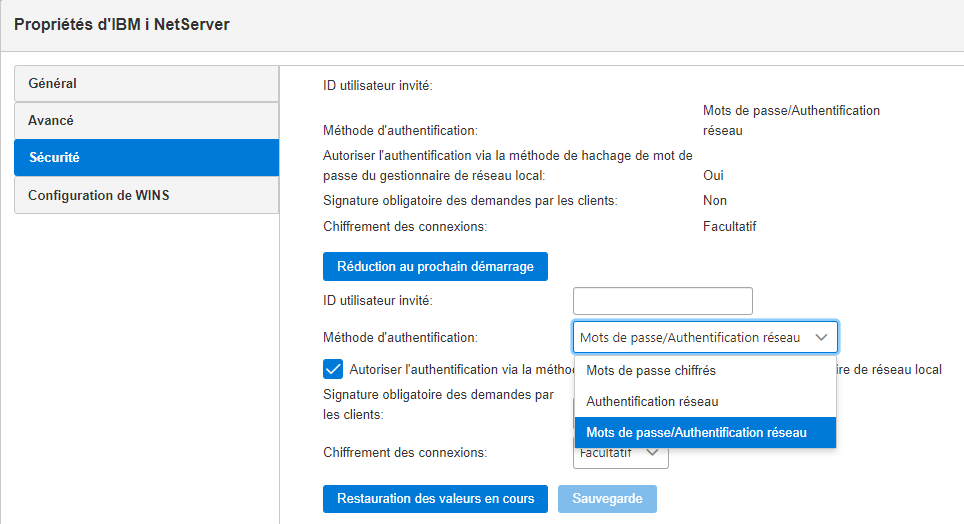This screenshot has height=524, width=964.
Task: Select the Sécurité tab
Action: coord(146,157)
